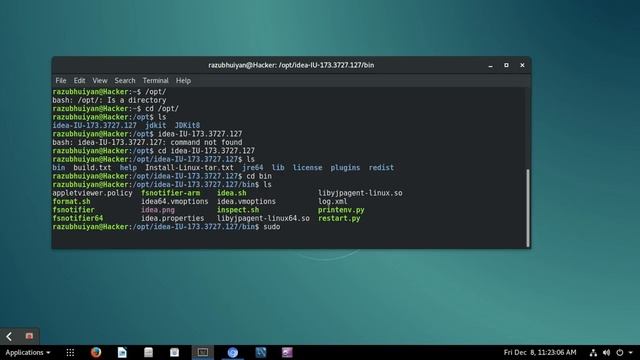Click 'printenv.py' in the listing
This screenshot has height=360, width=640.
click(341, 210)
